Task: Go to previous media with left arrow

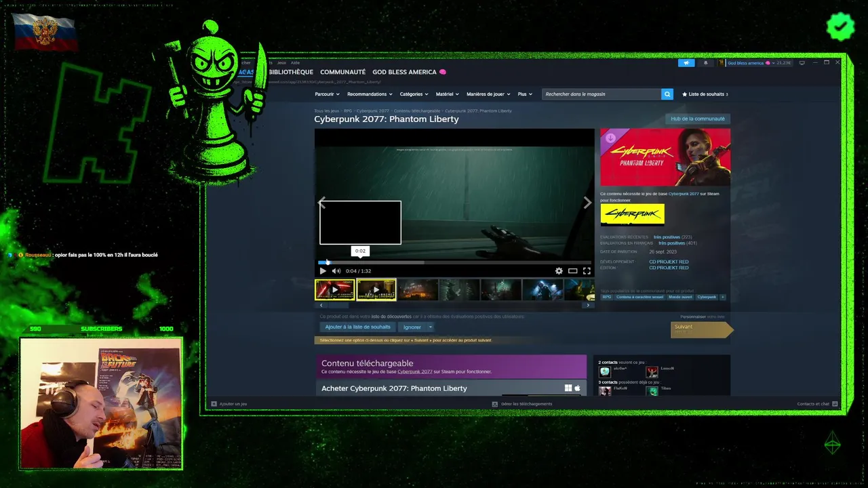Action: pyautogui.click(x=322, y=203)
